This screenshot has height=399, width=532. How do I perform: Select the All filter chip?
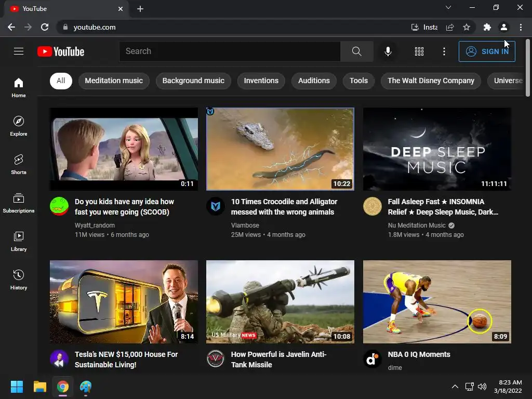click(61, 81)
